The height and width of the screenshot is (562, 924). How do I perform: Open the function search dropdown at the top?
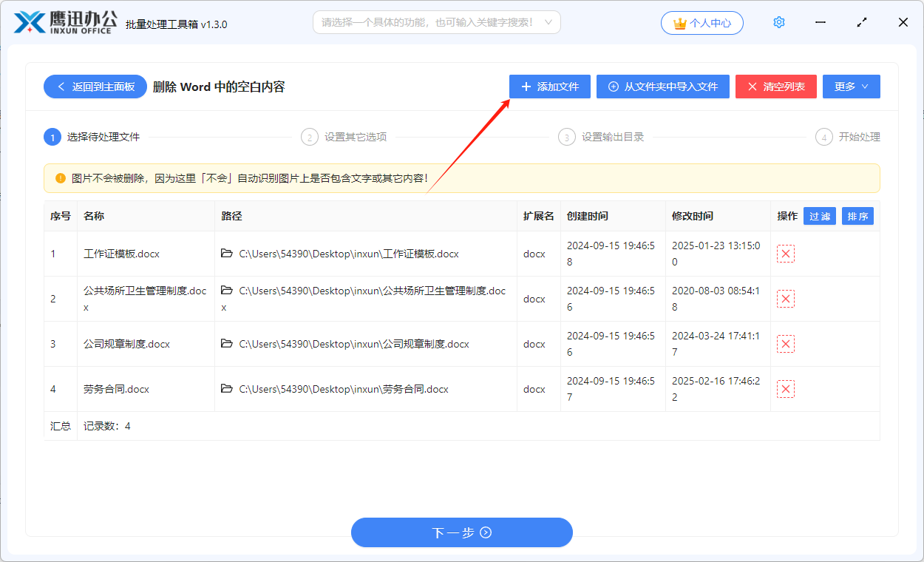436,22
